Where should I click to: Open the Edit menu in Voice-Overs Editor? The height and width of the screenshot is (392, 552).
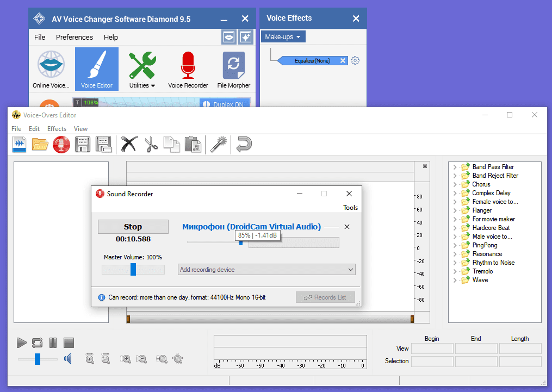[34, 129]
